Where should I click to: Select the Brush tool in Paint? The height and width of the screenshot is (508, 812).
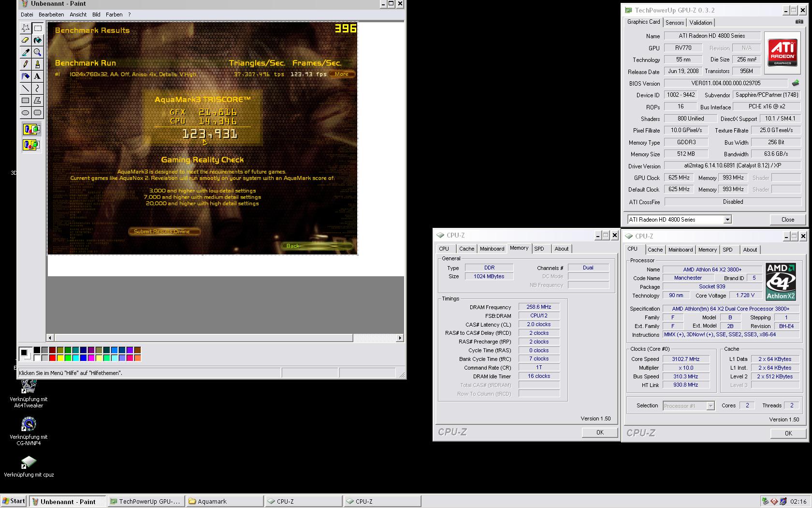pos(37,64)
